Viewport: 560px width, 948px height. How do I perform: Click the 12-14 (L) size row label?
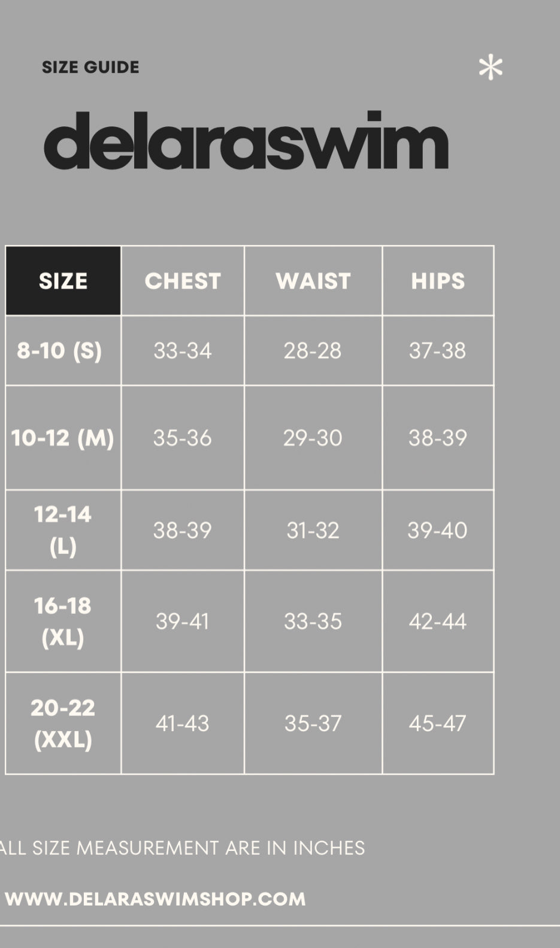tap(63, 530)
